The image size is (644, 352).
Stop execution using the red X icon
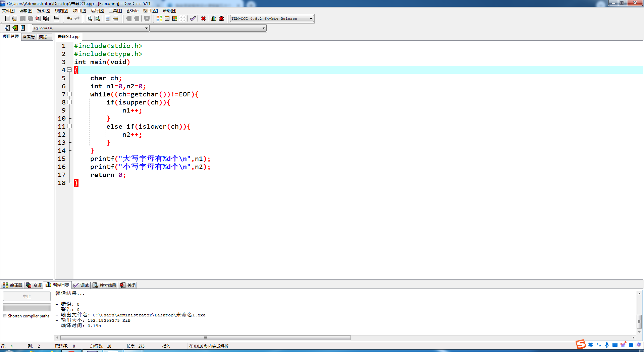click(x=203, y=18)
